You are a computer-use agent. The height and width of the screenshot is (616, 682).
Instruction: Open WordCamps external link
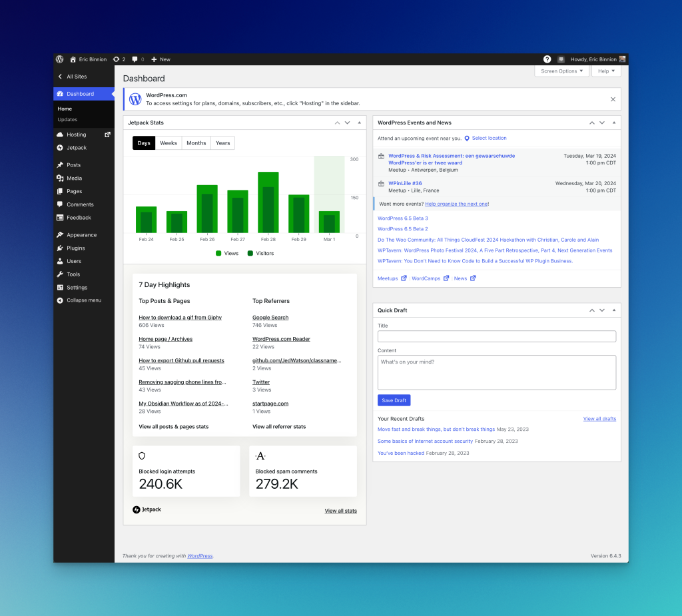point(430,278)
